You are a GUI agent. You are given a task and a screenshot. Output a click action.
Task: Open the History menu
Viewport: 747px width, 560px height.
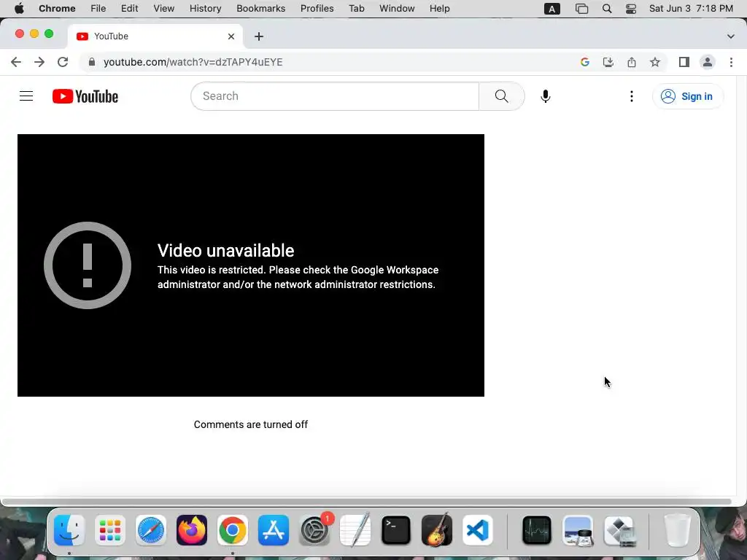point(205,9)
